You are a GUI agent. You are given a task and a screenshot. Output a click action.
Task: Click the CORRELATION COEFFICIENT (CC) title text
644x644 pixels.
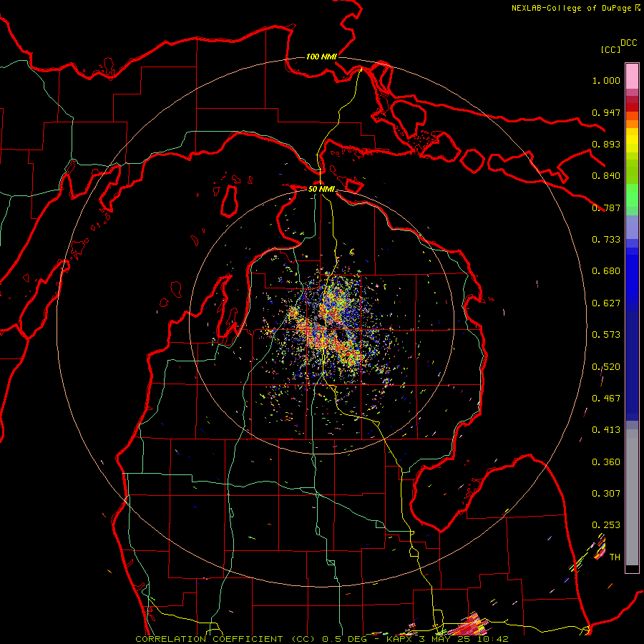pos(225,639)
